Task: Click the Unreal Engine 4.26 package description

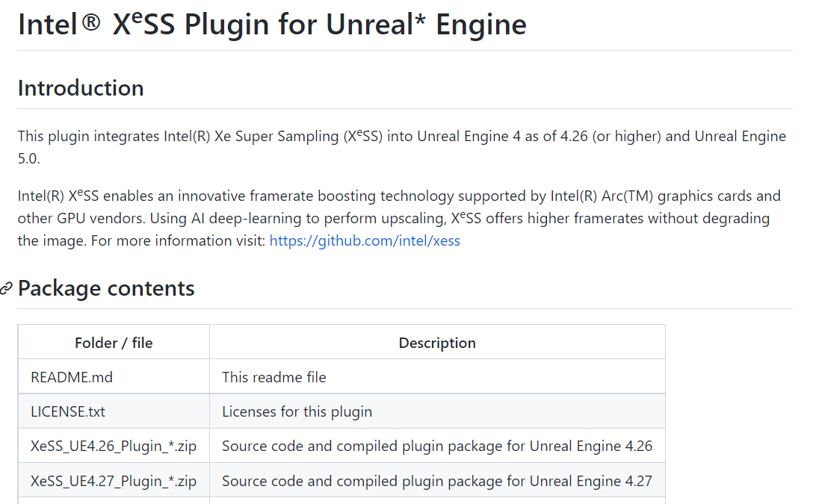Action: (x=437, y=446)
